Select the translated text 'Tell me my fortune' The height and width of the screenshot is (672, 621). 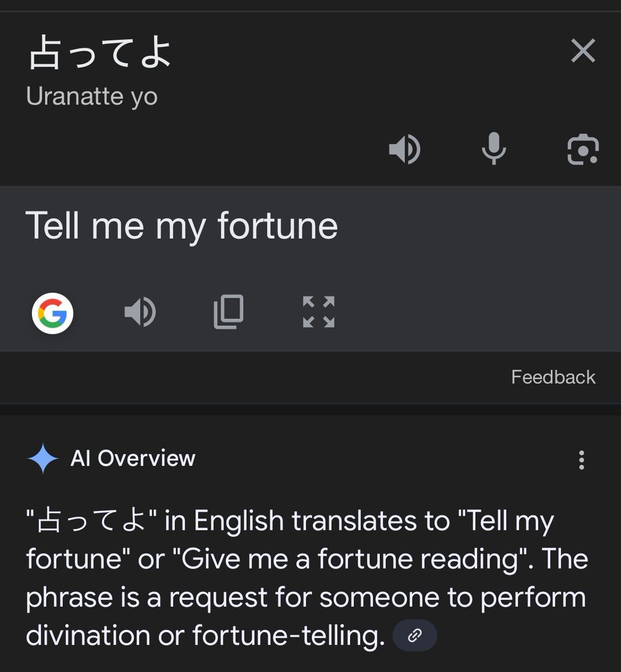[x=182, y=226]
